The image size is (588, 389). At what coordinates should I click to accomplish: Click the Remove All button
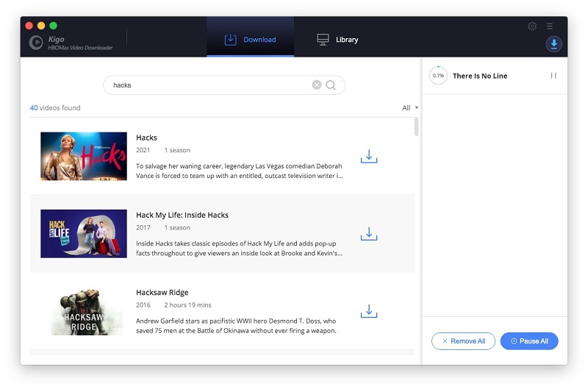click(x=463, y=341)
